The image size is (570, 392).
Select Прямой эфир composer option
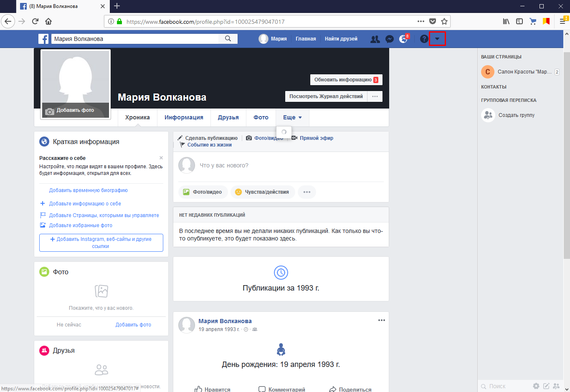[312, 138]
